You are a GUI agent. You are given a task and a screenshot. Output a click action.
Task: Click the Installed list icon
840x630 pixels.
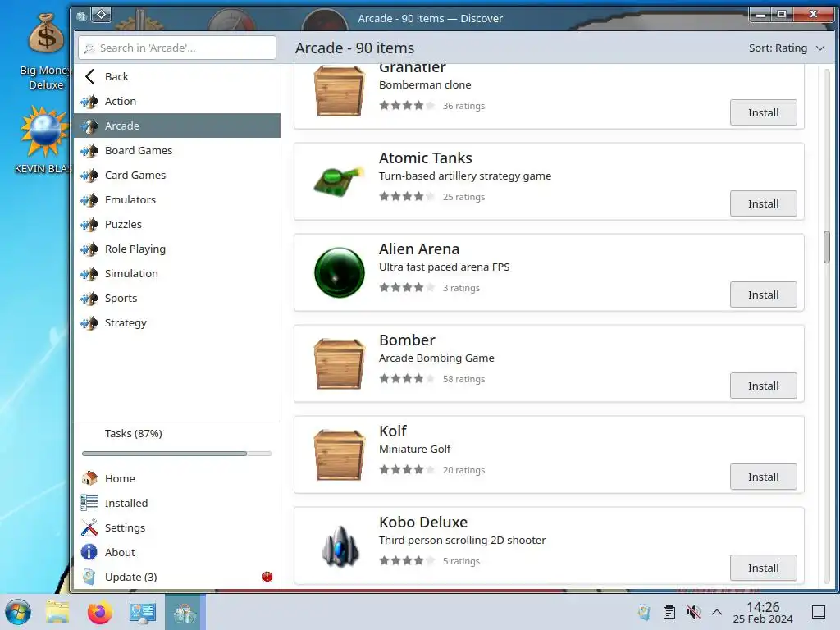tap(89, 503)
